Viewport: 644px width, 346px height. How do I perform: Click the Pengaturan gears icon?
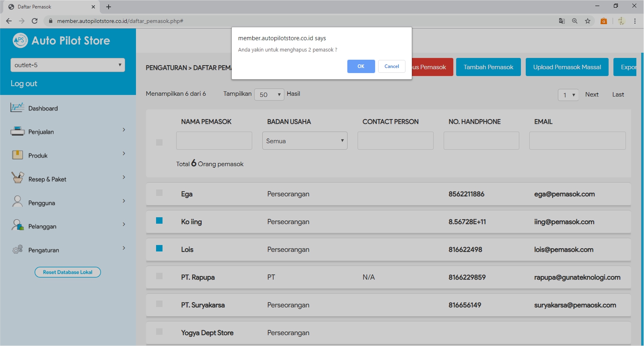pyautogui.click(x=17, y=250)
